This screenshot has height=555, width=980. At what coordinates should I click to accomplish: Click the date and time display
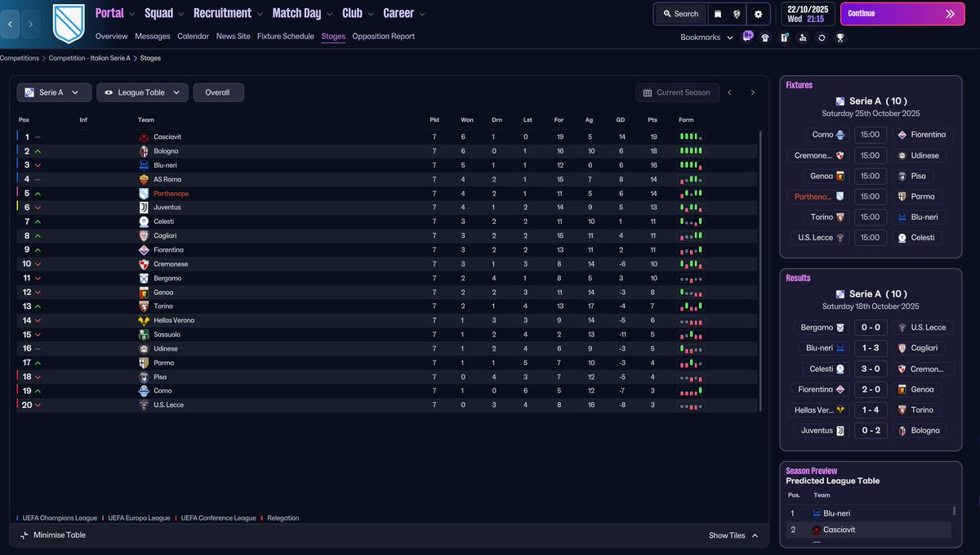point(808,14)
